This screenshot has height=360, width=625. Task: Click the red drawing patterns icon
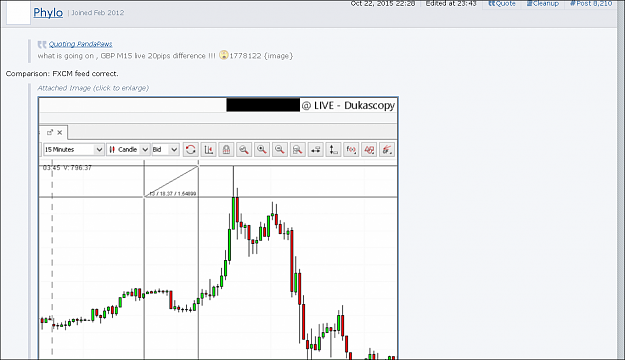click(369, 150)
